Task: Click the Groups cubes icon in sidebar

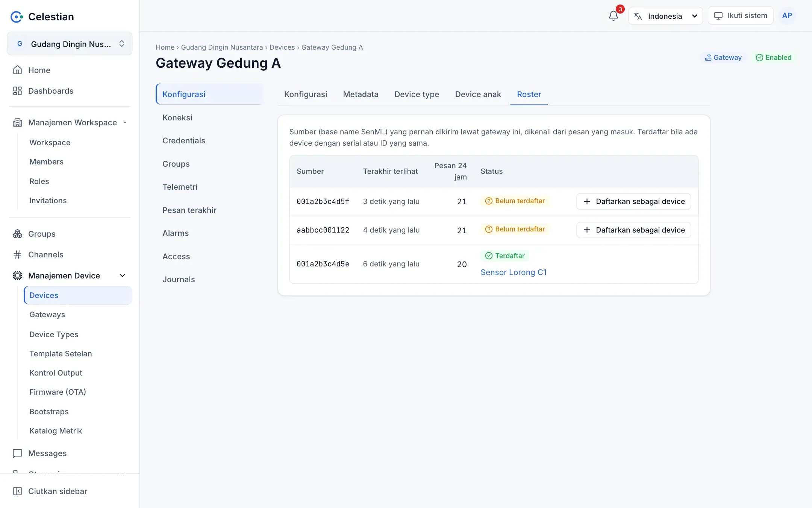Action: pyautogui.click(x=17, y=234)
